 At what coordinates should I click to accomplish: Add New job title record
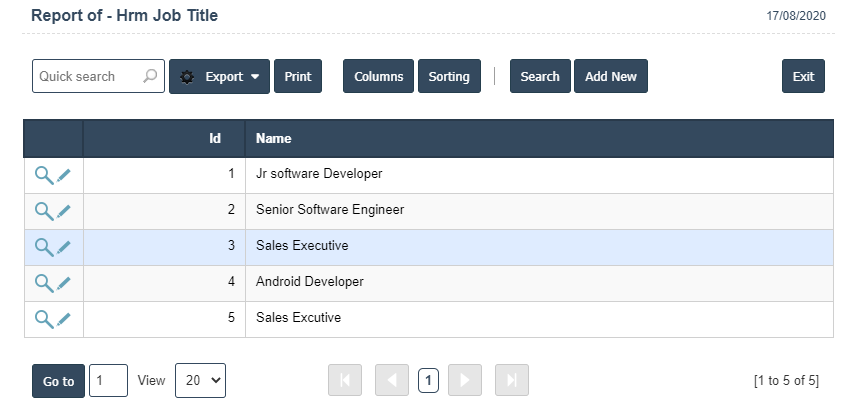[611, 76]
